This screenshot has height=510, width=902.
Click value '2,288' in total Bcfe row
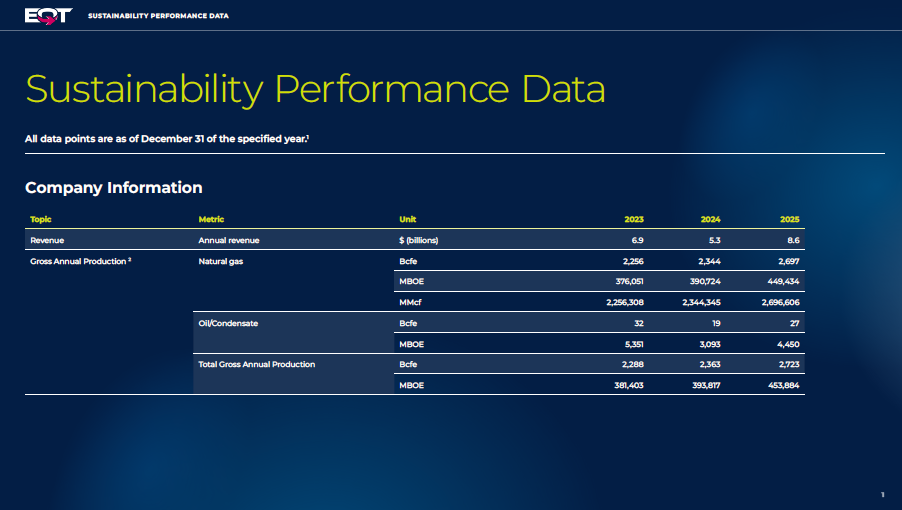(633, 364)
